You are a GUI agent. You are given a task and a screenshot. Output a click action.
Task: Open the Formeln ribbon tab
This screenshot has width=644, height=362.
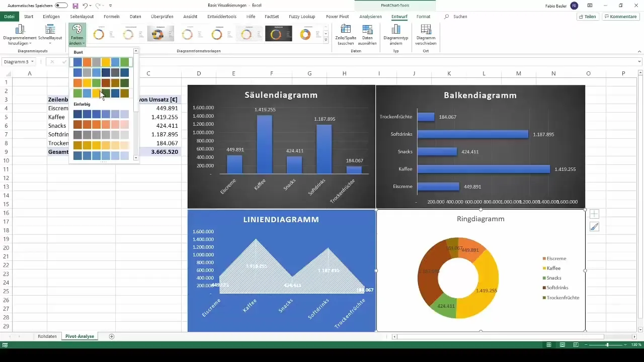pos(112,17)
